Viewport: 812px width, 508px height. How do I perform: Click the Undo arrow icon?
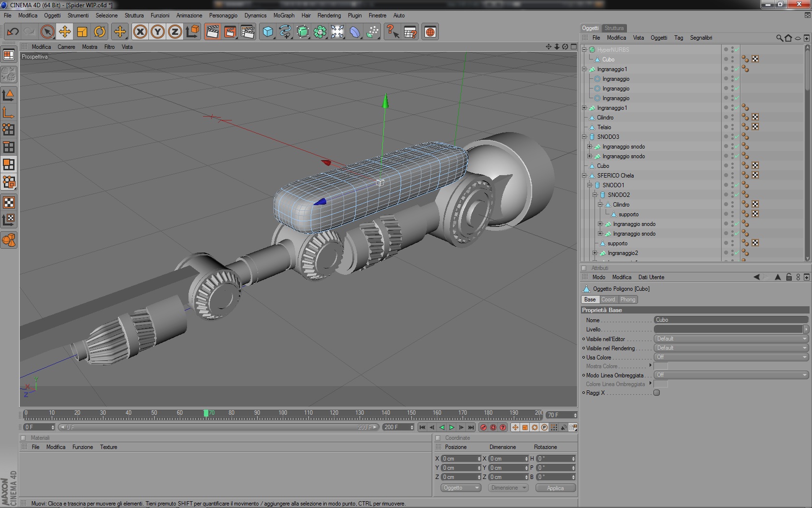tap(13, 32)
